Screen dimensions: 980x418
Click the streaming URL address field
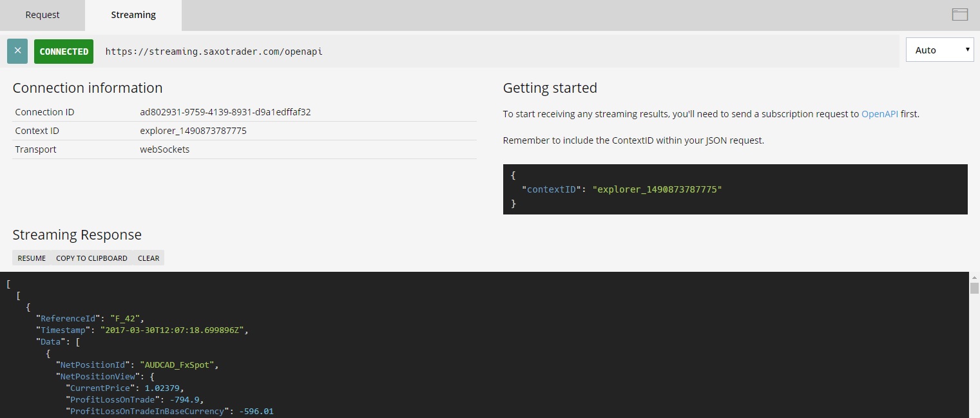pos(214,52)
